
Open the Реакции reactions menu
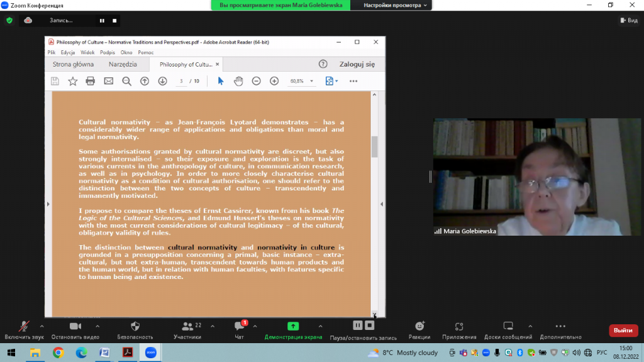tap(419, 330)
